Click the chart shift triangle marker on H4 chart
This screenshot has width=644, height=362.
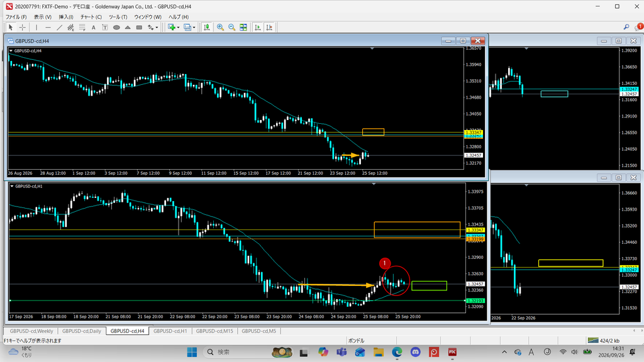372,49
